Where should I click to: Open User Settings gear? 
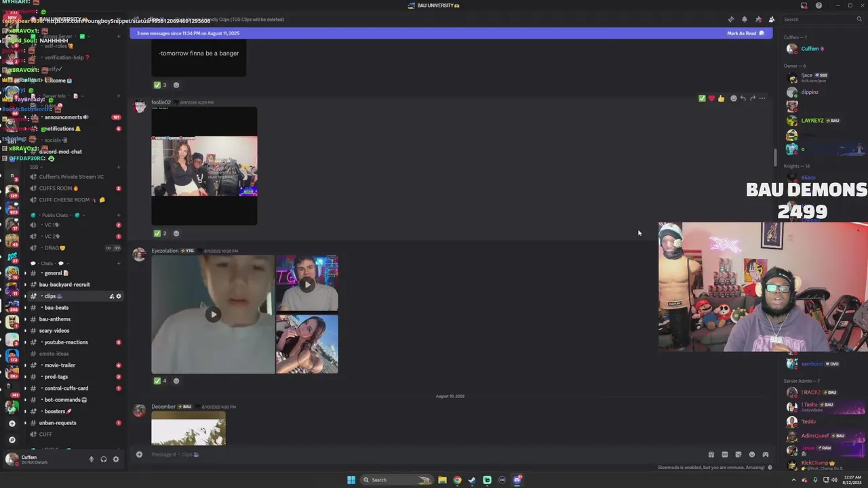(116, 459)
